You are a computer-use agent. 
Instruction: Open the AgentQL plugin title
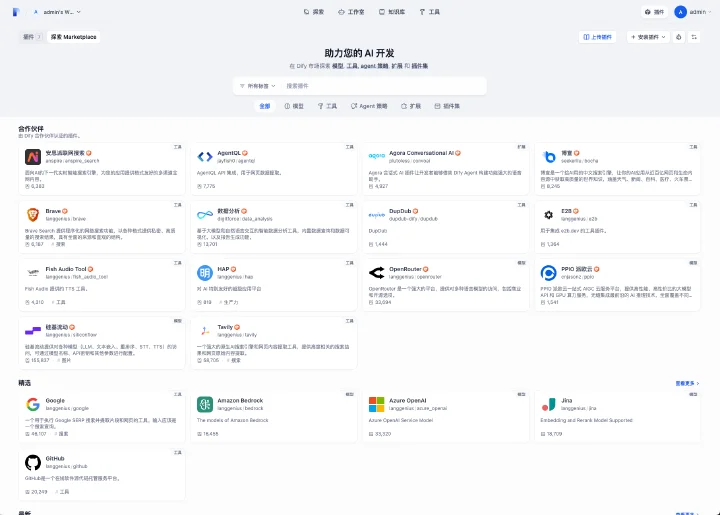[x=229, y=153]
